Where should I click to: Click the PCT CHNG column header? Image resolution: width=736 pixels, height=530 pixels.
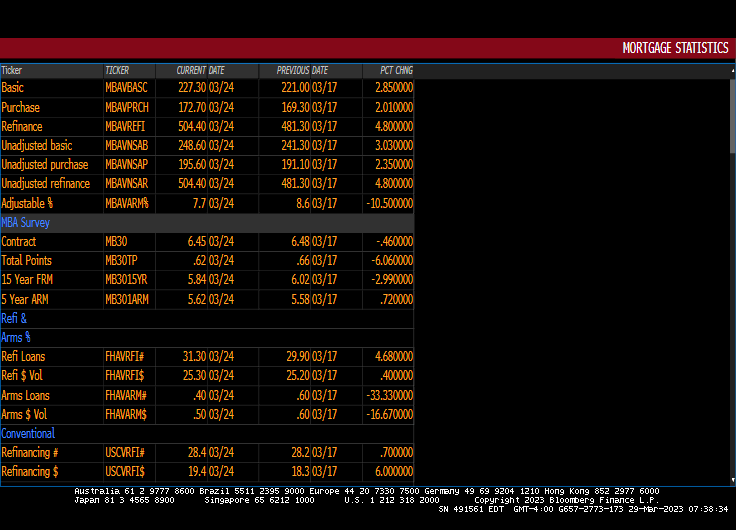[x=396, y=71]
